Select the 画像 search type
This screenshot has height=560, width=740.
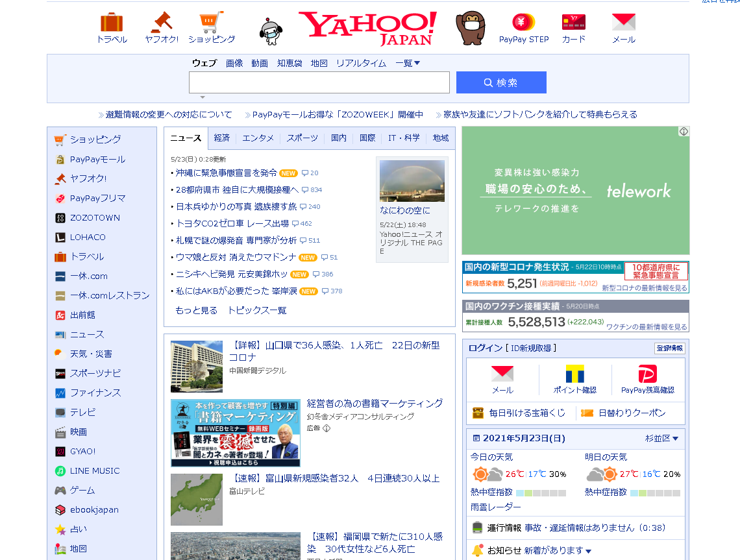tap(234, 63)
